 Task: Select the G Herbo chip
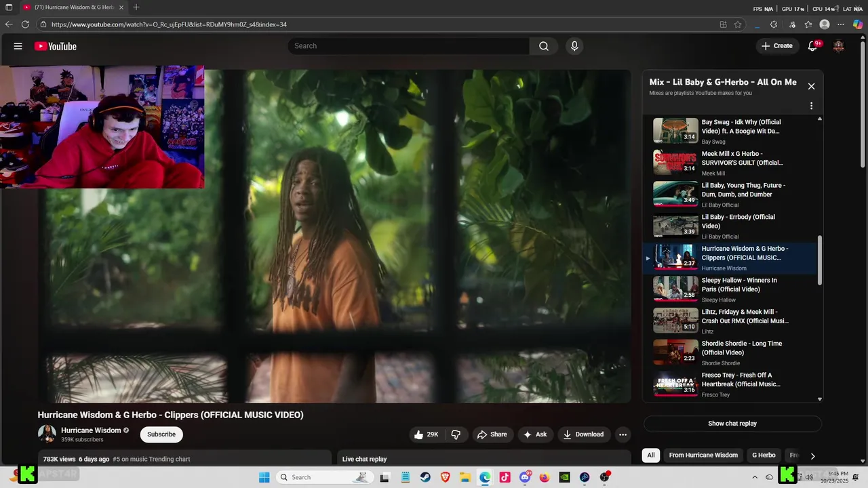(x=764, y=455)
